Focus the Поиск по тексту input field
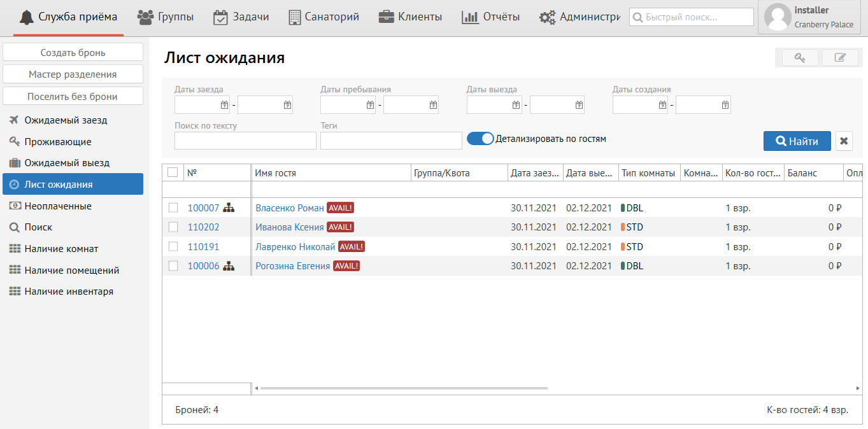This screenshot has height=429, width=868. tap(245, 141)
